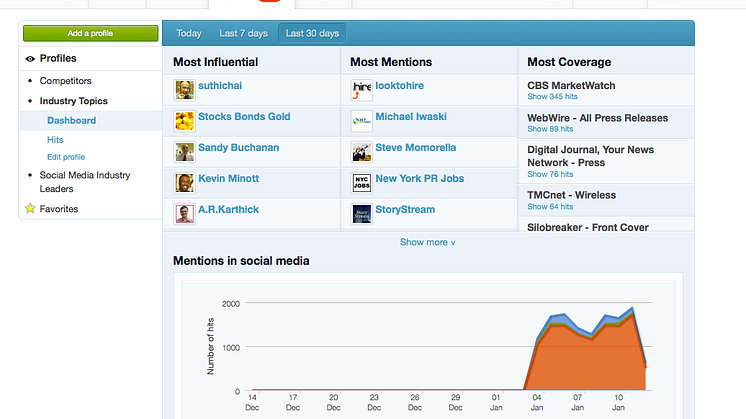Viewport: 746px width, 419px height.
Task: Click WebWire - All Press Releases title
Action: (598, 118)
